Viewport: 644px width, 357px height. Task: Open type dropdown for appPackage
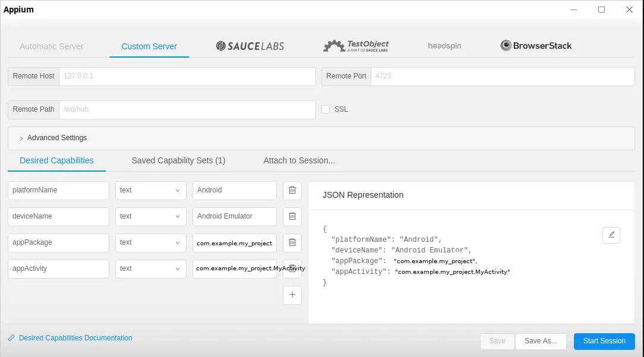coord(150,242)
